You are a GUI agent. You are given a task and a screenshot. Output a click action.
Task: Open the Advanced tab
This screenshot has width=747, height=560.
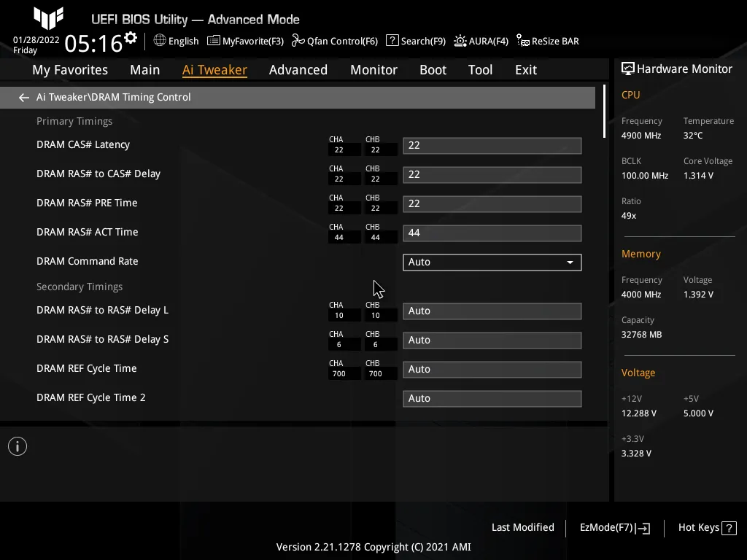coord(298,70)
